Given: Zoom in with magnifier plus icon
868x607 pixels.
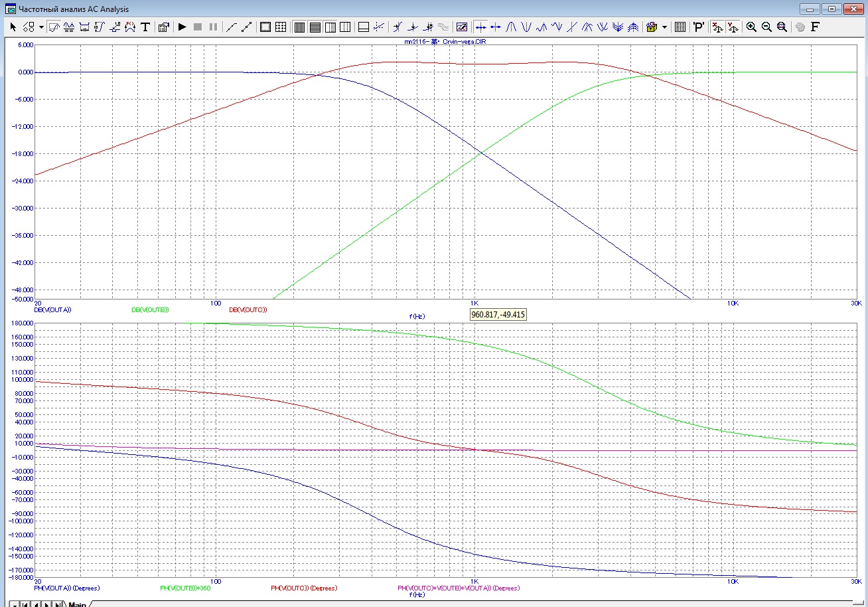Looking at the screenshot, I should pos(751,27).
